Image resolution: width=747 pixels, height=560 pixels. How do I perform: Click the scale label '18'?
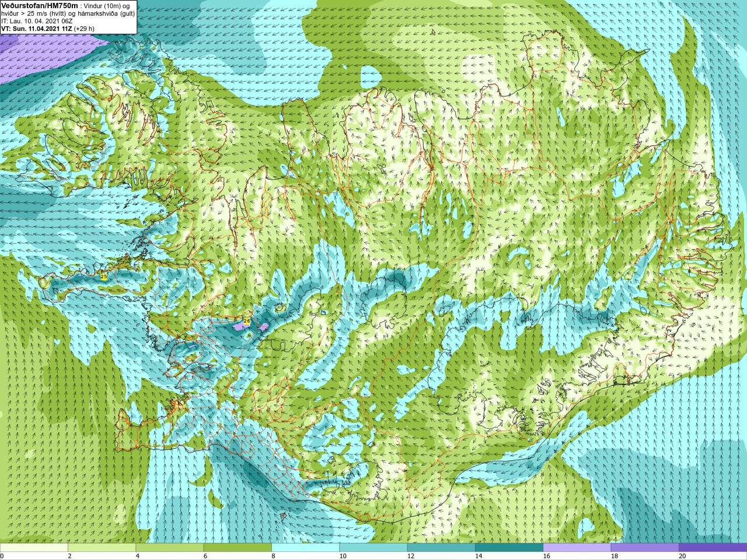615,556
